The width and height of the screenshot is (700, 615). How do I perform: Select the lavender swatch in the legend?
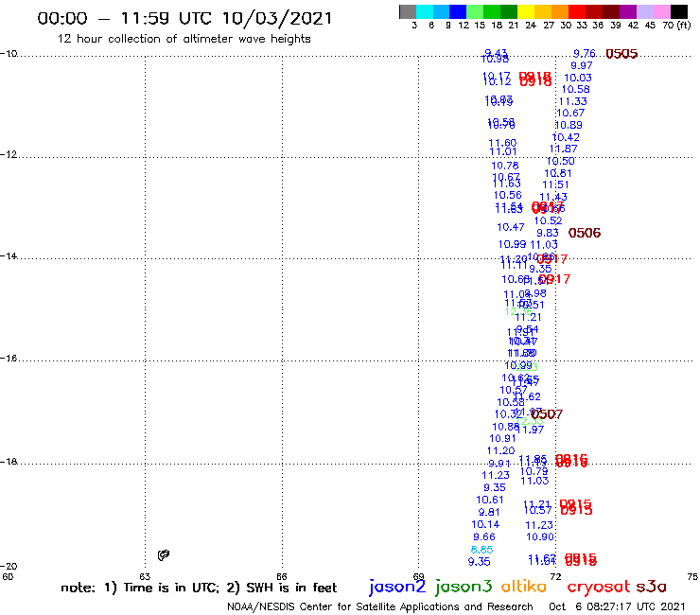click(x=644, y=11)
